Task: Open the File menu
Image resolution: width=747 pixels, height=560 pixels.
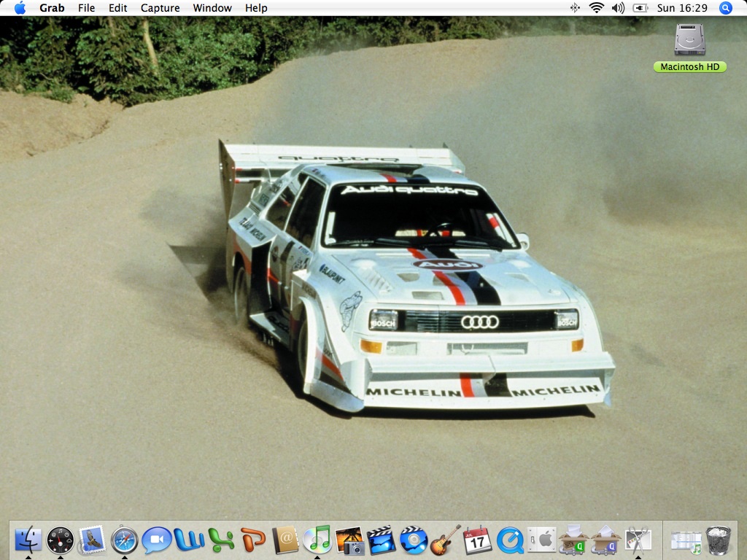Action: click(86, 8)
